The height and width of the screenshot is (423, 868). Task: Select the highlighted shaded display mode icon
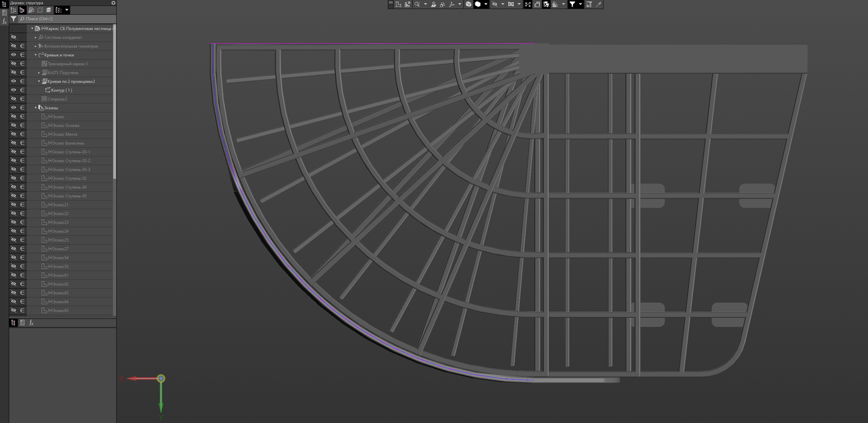click(477, 4)
